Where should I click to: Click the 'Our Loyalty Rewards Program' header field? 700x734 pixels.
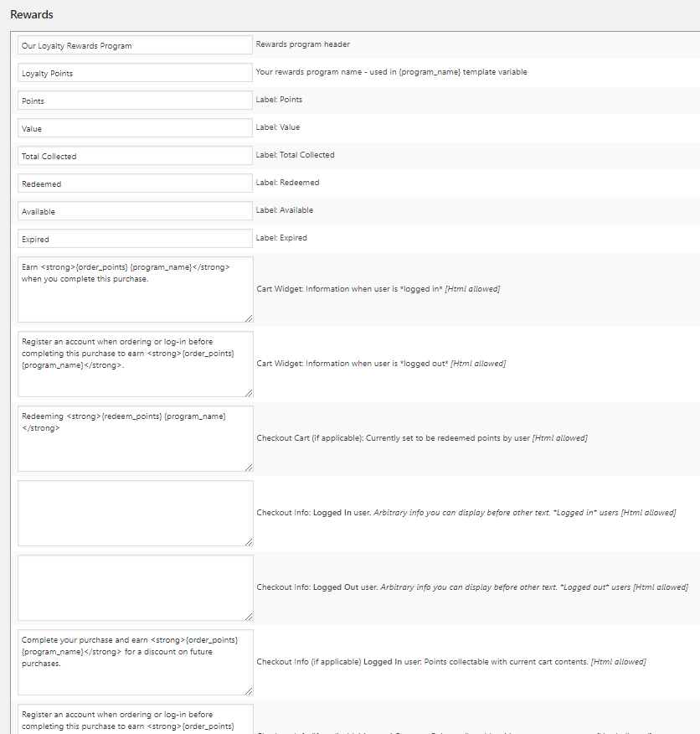click(136, 45)
